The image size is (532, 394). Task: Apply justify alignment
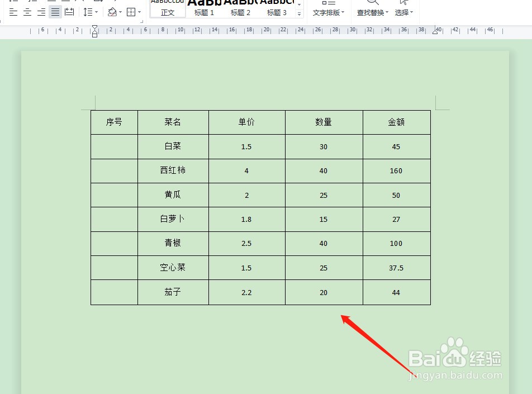click(55, 12)
